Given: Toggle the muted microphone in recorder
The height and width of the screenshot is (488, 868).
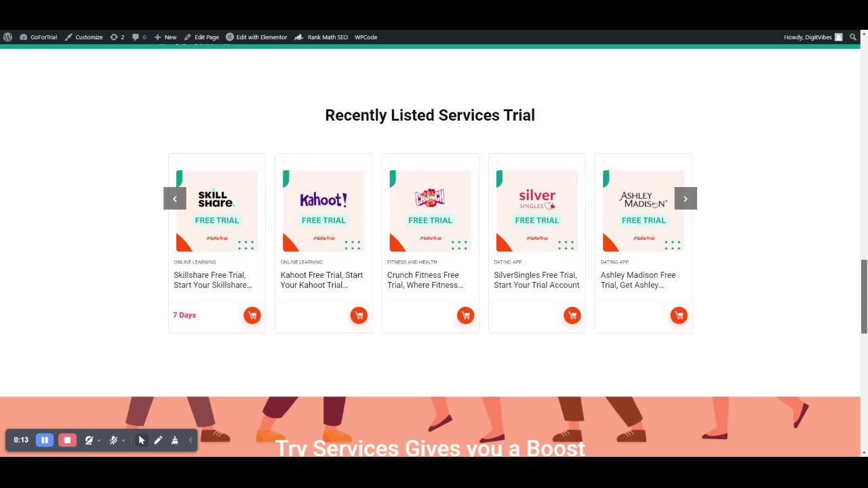Looking at the screenshot, I should pyautogui.click(x=113, y=440).
